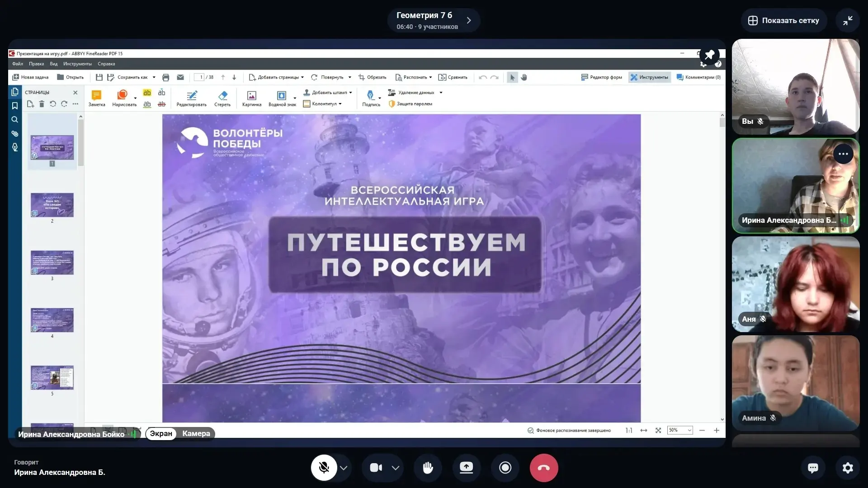Click Показать сетку button

[783, 20]
